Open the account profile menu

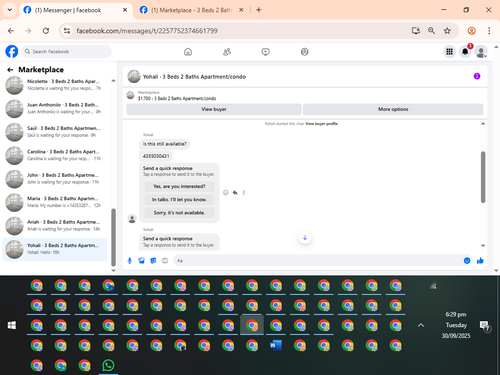(x=481, y=52)
